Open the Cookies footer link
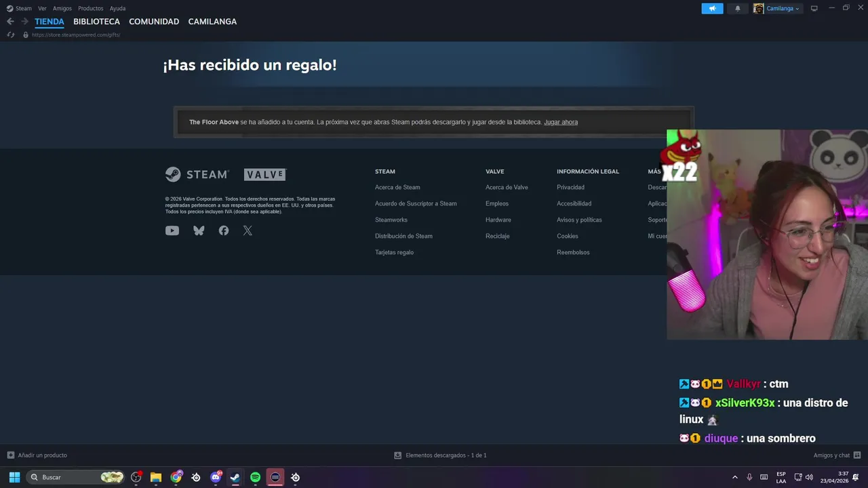 [568, 236]
